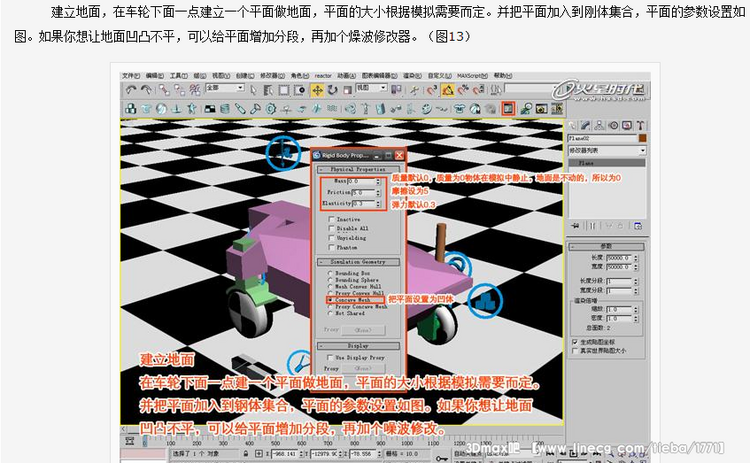The height and width of the screenshot is (463, 750).
Task: Choose Mesh Convex Hull geometry
Action: 330,287
